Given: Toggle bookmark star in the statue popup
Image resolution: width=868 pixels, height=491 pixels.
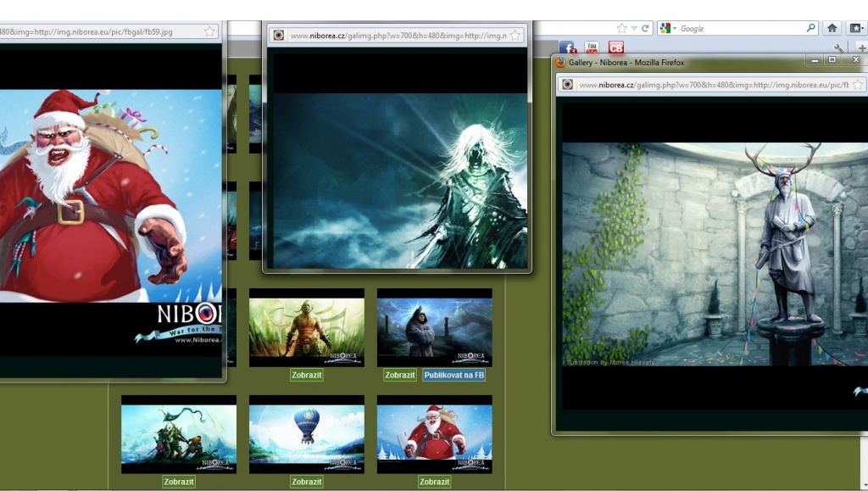Looking at the screenshot, I should [x=858, y=84].
